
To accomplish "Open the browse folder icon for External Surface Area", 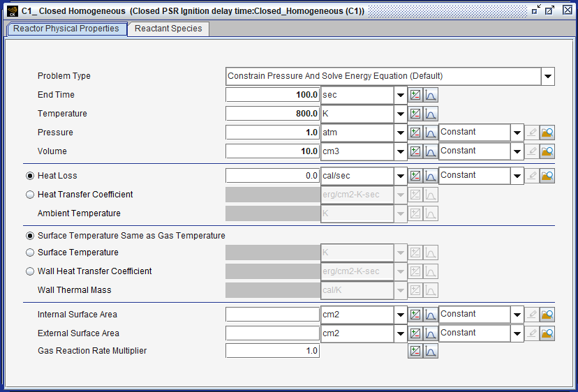I will tap(547, 334).
